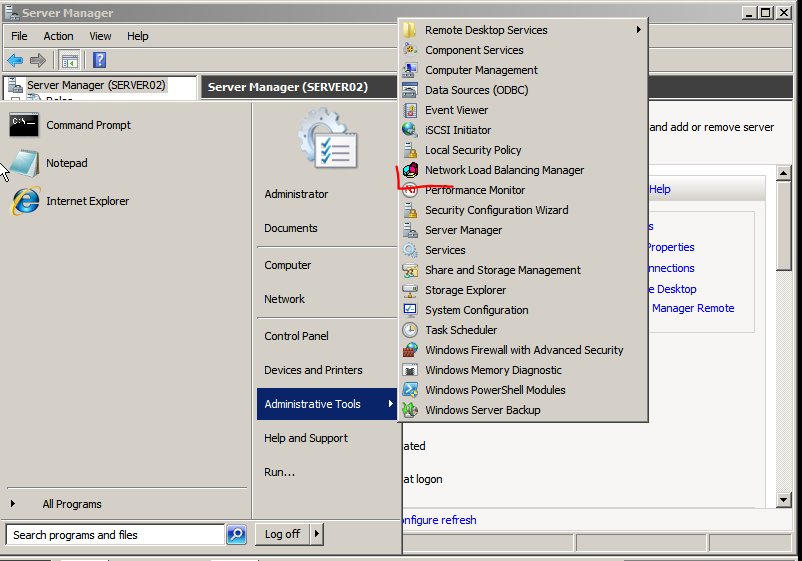Click the Help link in Server Manager pane
This screenshot has height=561, width=802.
point(660,189)
